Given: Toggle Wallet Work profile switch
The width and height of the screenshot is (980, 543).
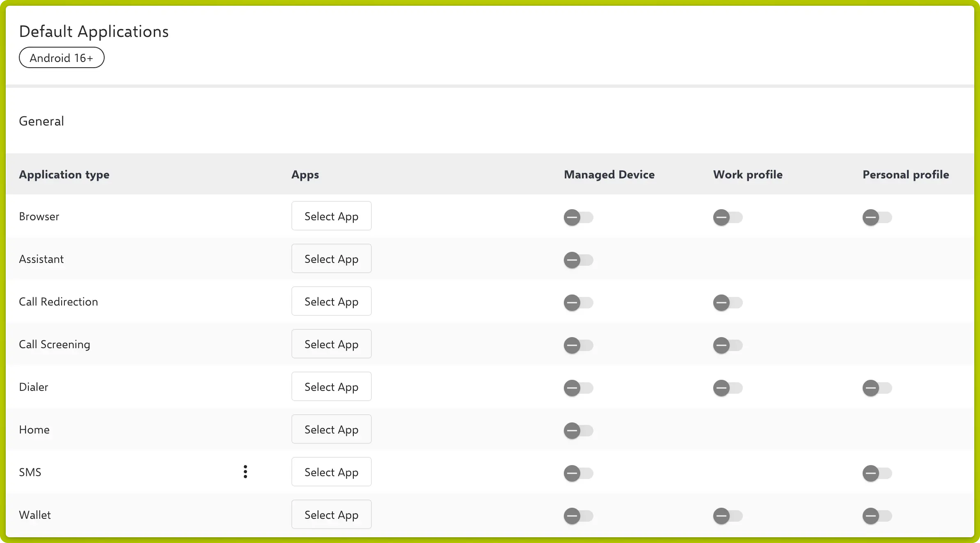Looking at the screenshot, I should pyautogui.click(x=728, y=516).
